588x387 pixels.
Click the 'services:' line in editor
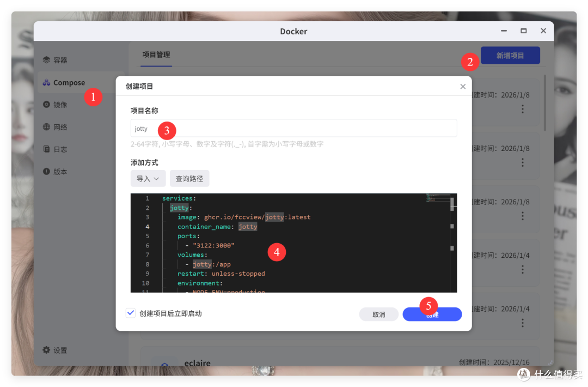coord(179,198)
